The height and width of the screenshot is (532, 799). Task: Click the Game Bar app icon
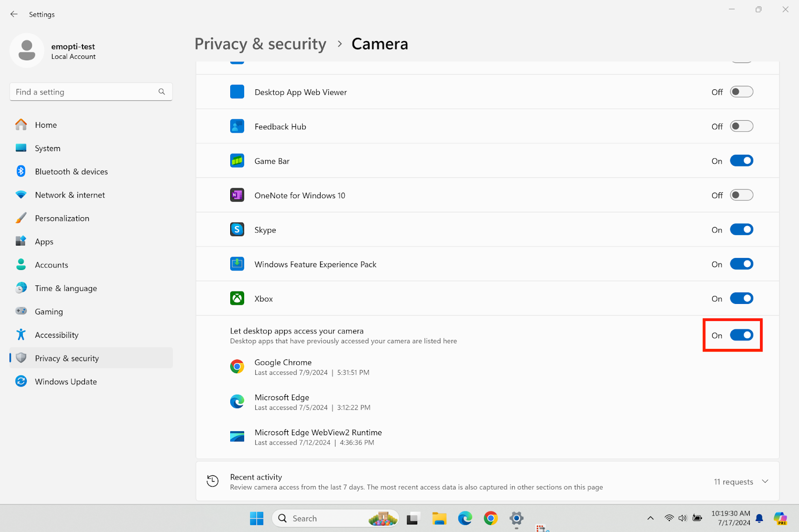point(237,161)
